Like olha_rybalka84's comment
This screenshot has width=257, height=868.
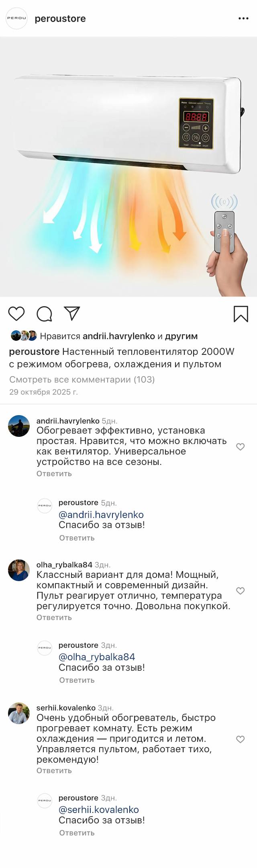click(x=240, y=590)
